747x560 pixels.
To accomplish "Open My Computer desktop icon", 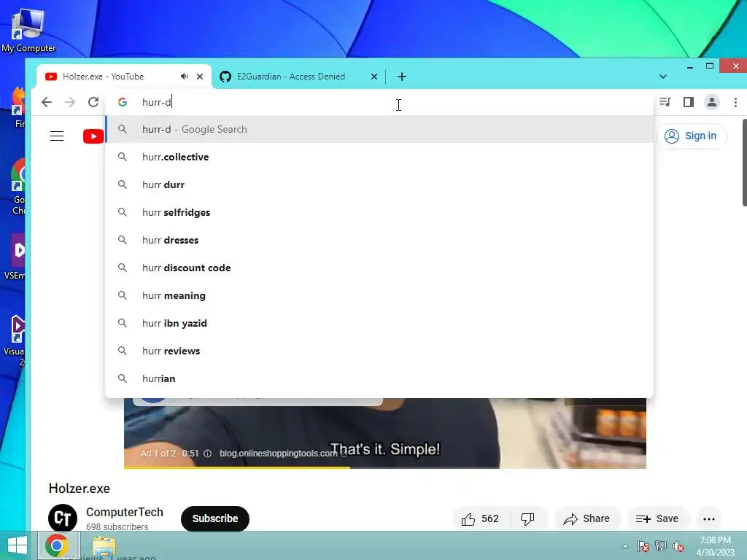I will pos(28,31).
